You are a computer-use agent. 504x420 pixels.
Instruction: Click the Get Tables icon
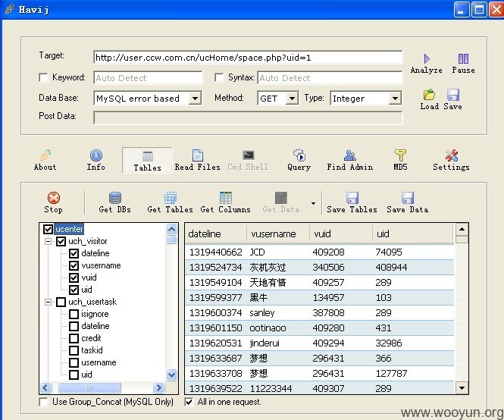click(x=171, y=198)
